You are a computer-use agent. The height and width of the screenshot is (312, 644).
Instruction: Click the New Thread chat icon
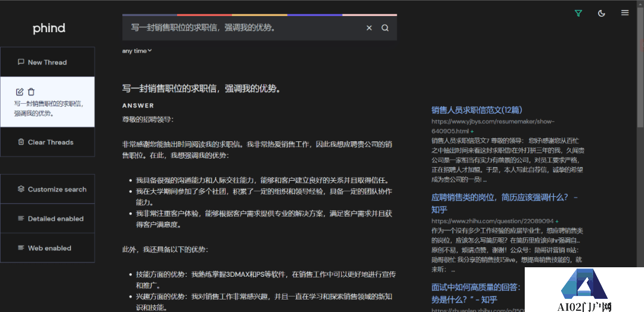pyautogui.click(x=21, y=62)
